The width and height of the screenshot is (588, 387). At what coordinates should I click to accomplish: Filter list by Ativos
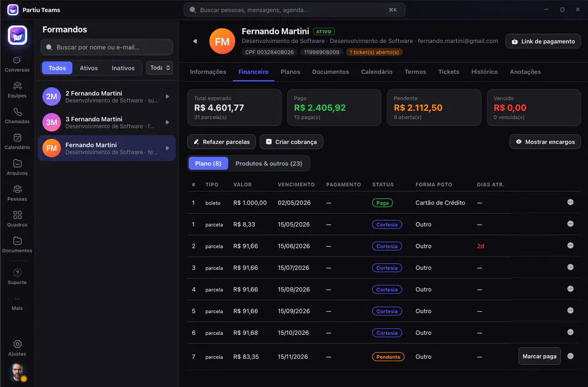pos(88,68)
